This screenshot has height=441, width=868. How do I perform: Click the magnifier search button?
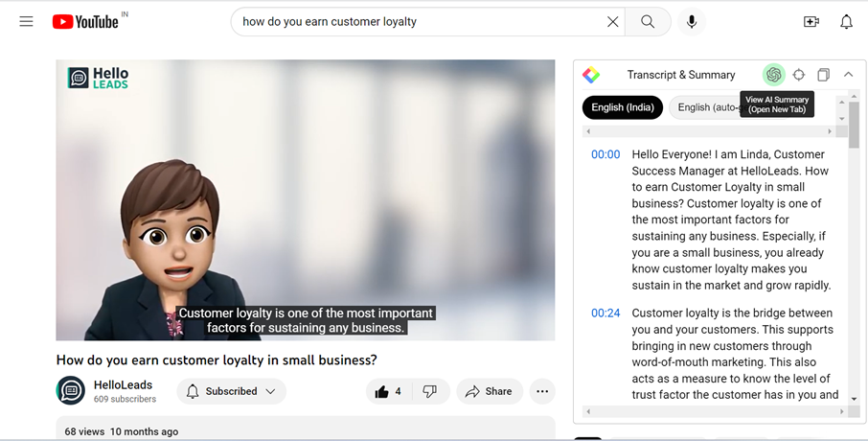point(648,22)
